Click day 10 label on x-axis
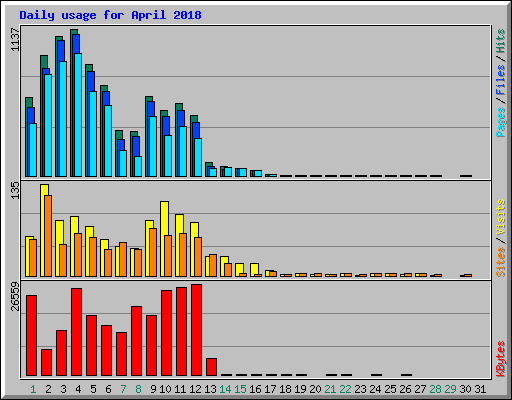This screenshot has width=512, height=400. click(165, 389)
